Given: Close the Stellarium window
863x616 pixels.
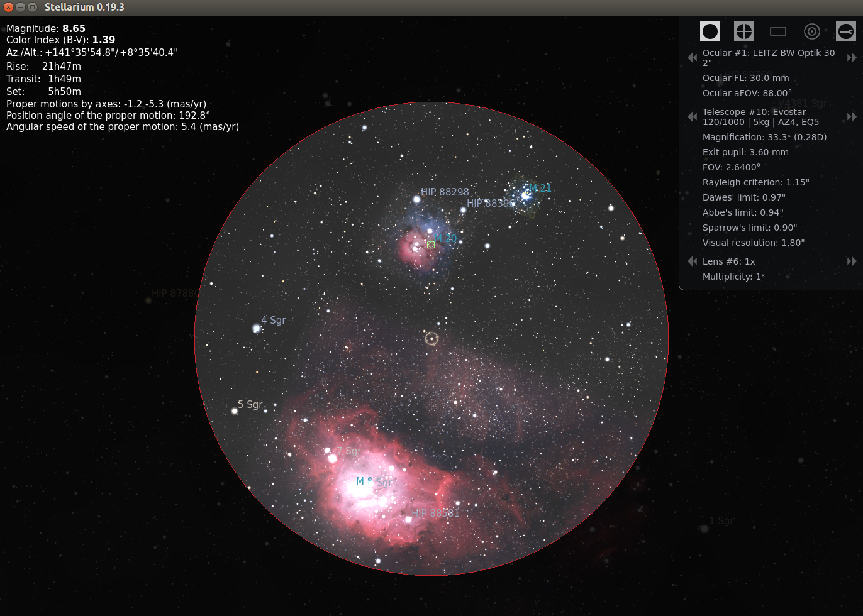Looking at the screenshot, I should tap(9, 7).
